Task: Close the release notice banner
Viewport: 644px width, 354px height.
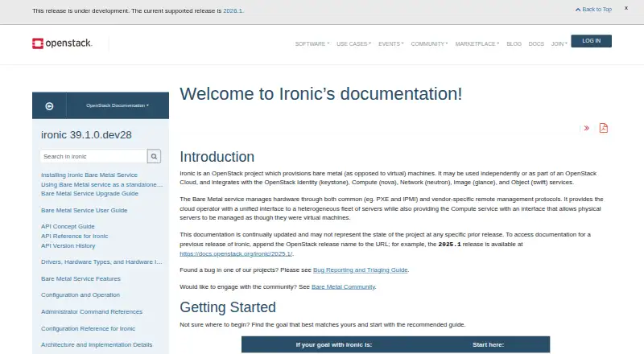Action: point(626,8)
